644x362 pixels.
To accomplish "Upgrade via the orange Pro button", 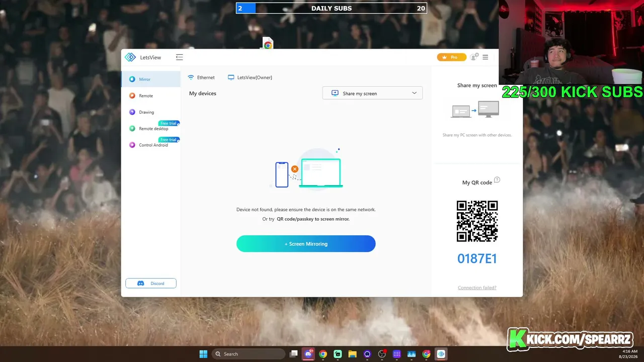I will click(451, 57).
